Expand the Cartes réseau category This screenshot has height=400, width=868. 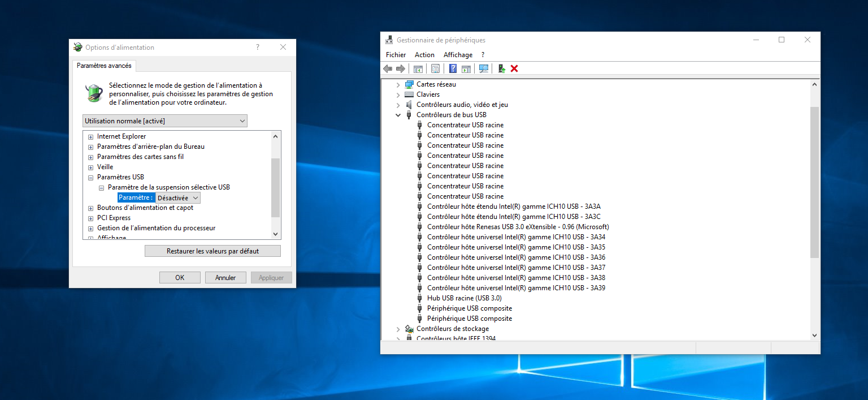pyautogui.click(x=398, y=84)
